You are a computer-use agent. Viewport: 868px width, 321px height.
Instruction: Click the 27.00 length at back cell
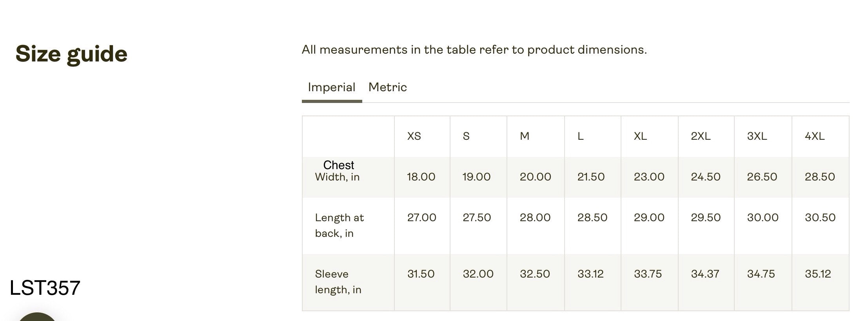point(421,218)
